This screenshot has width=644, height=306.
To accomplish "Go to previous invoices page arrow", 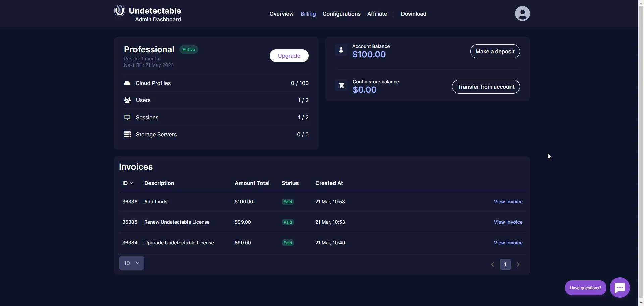I will click(x=493, y=264).
